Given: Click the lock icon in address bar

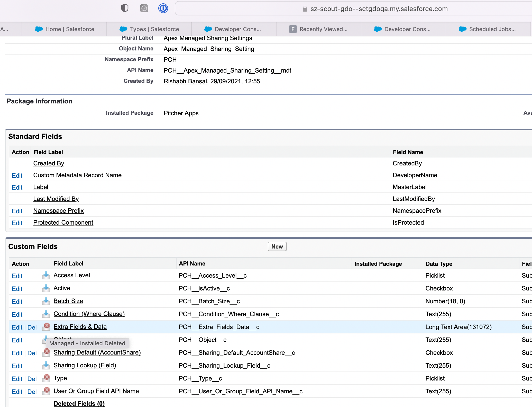Looking at the screenshot, I should tap(305, 9).
